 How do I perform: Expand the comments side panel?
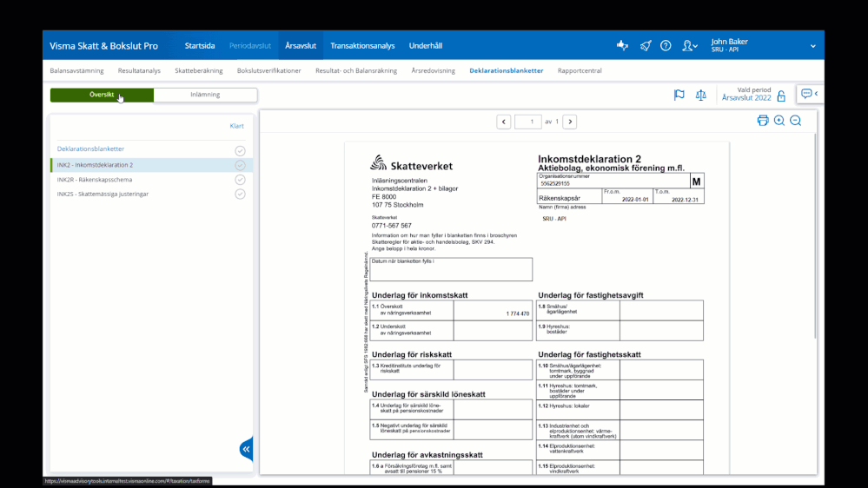(x=809, y=94)
